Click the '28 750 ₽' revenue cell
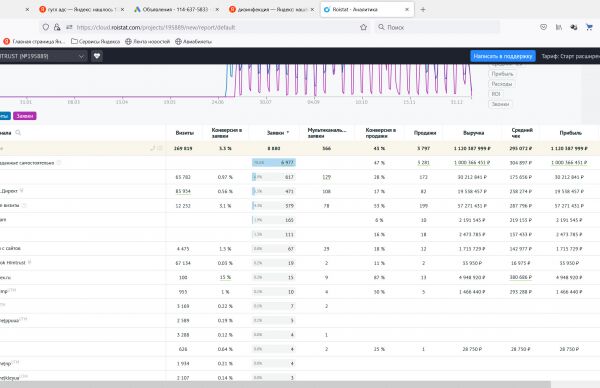 472,349
